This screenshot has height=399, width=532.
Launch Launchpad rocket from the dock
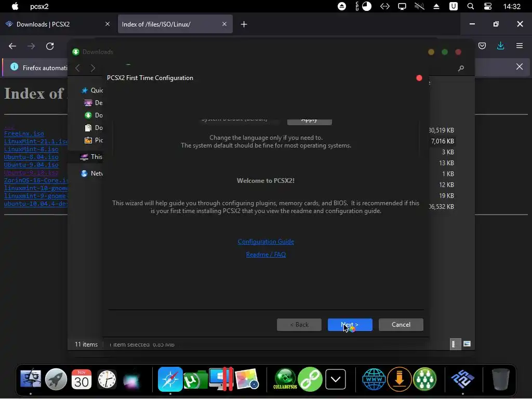(56, 379)
